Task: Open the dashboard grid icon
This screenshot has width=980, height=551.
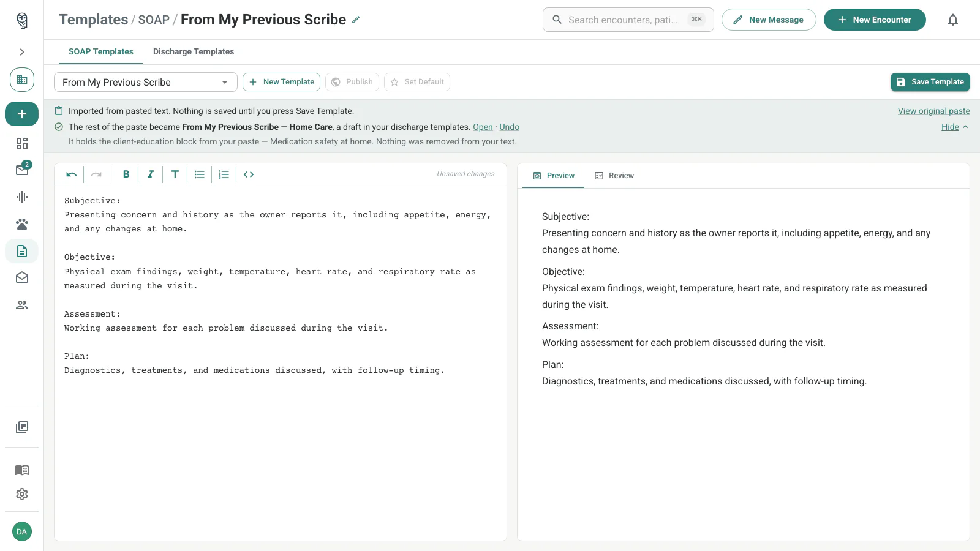Action: tap(22, 143)
